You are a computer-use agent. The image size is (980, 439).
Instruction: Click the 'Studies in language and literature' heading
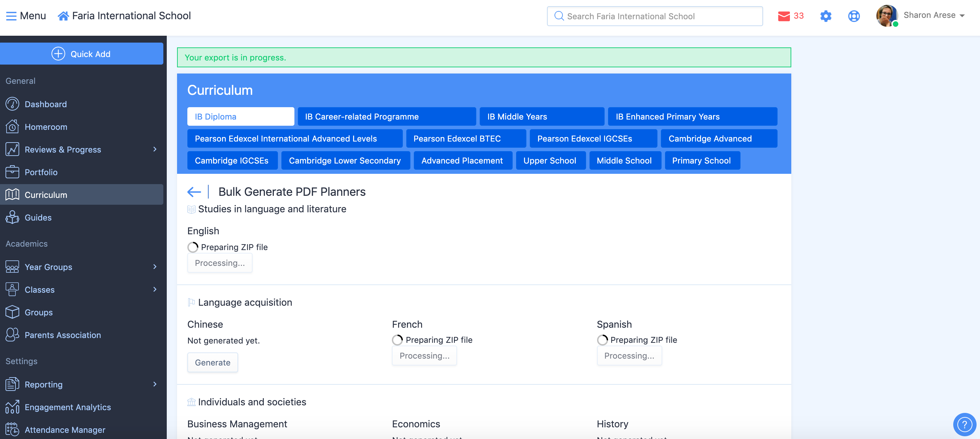[x=272, y=209]
